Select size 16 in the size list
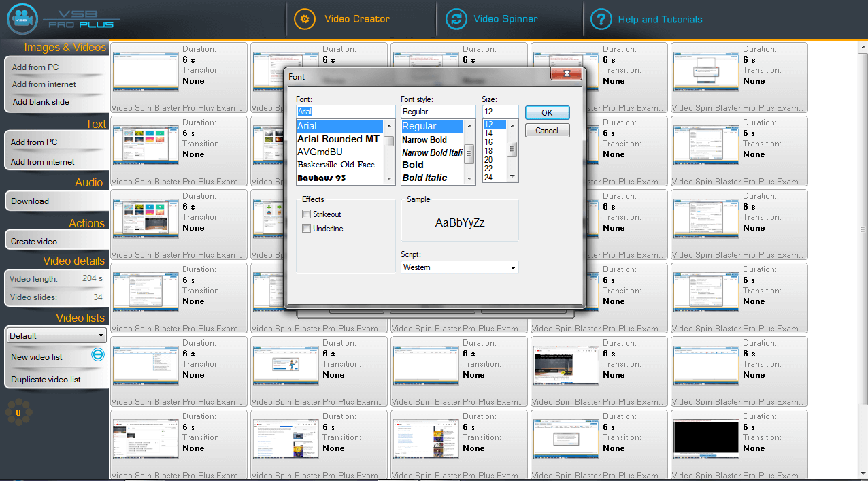Viewport: 868px width, 481px height. click(x=495, y=142)
